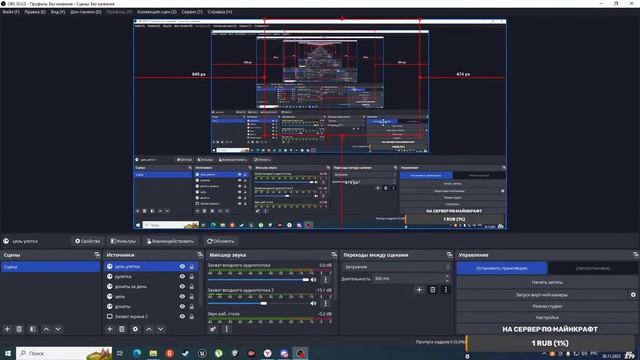Screen dimensions: 640x360
Task: Toggle eye visibility of донаты source
Action: point(182,306)
